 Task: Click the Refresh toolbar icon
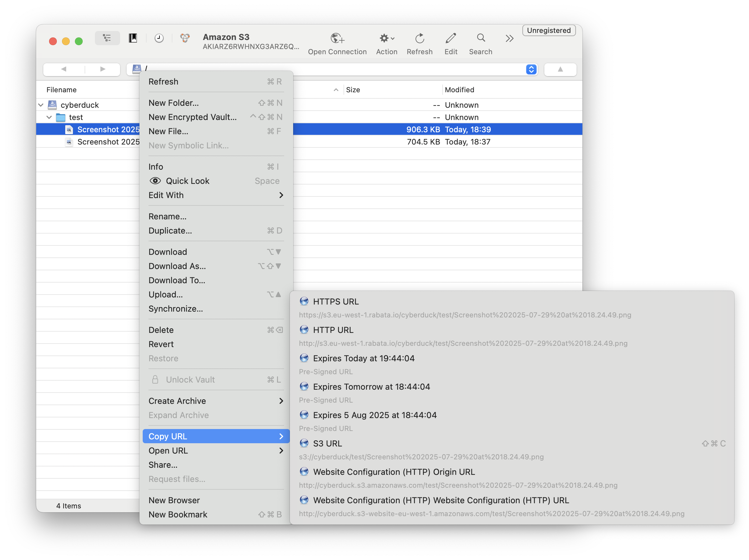coord(419,38)
